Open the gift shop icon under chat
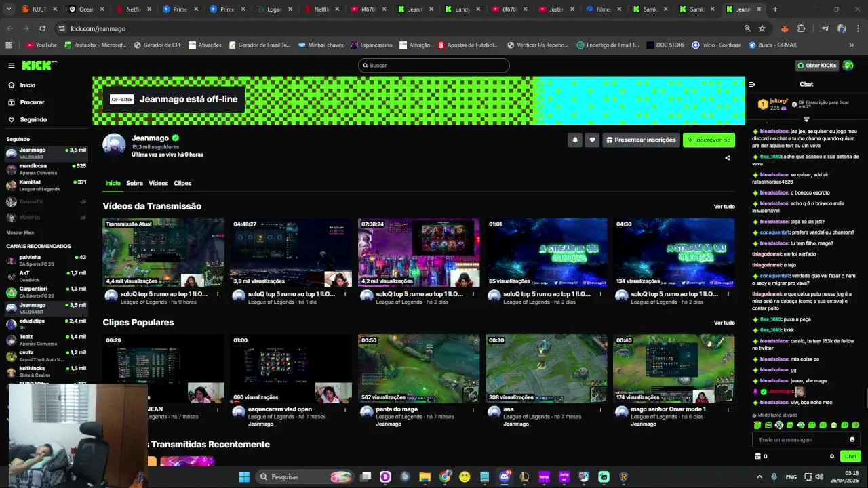 click(x=758, y=456)
